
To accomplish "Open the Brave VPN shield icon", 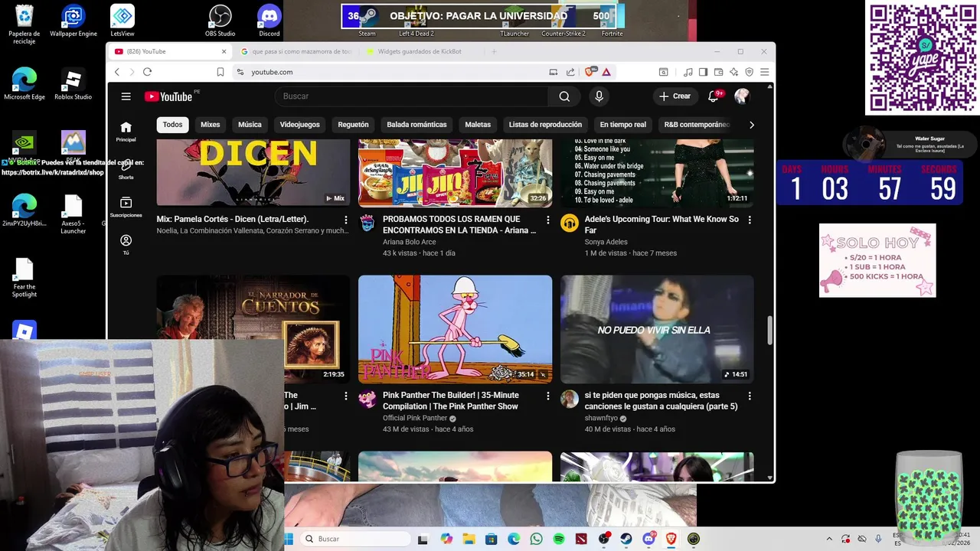I will (x=749, y=72).
